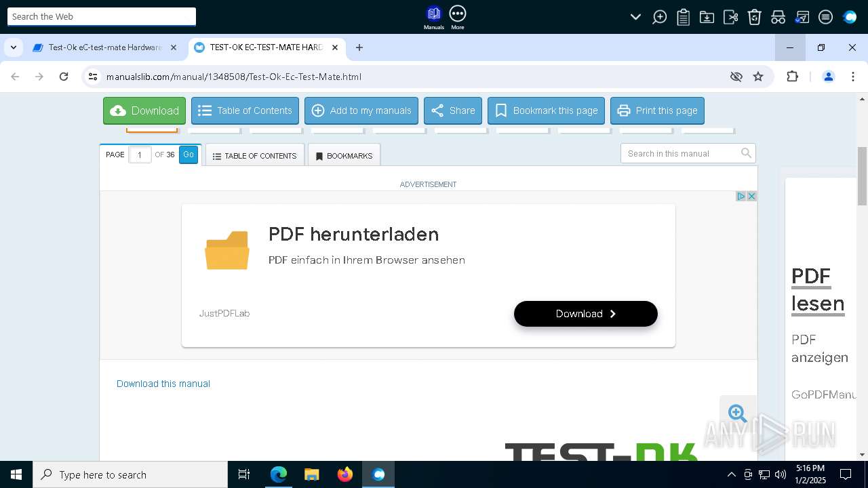This screenshot has width=868, height=488.
Task: Click the zoom-in magnifier icon in the top bar
Action: pos(659,17)
